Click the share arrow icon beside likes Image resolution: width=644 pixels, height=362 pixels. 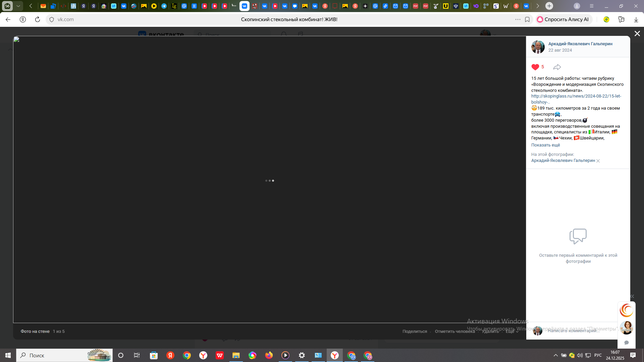pyautogui.click(x=557, y=67)
